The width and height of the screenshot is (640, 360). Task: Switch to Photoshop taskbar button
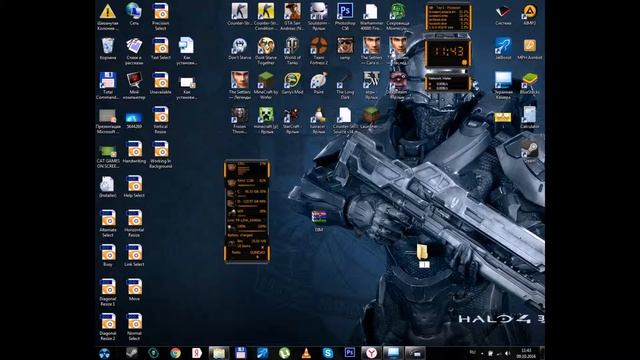click(349, 353)
